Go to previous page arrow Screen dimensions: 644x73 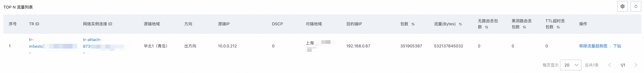609,65
